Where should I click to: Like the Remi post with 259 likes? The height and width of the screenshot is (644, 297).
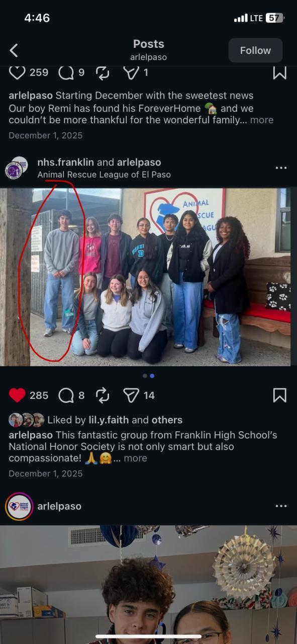(x=17, y=72)
